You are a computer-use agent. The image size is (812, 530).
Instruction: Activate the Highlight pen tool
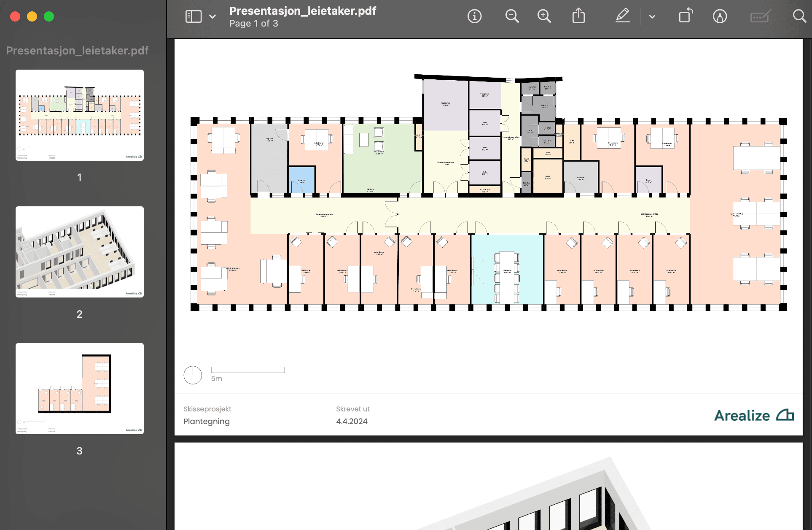coord(622,16)
